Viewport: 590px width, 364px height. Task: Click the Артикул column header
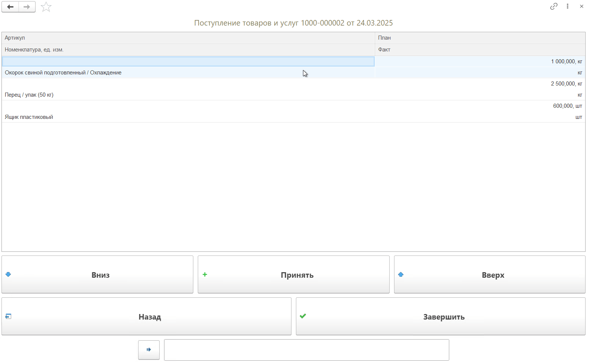(15, 38)
